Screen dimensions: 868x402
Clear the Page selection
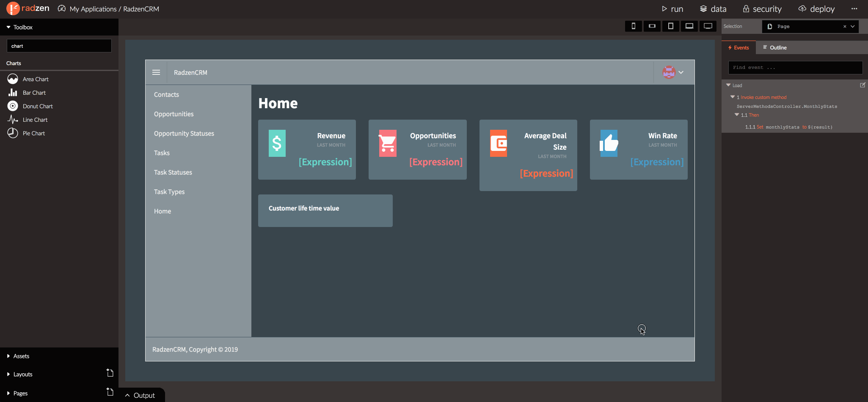[845, 26]
